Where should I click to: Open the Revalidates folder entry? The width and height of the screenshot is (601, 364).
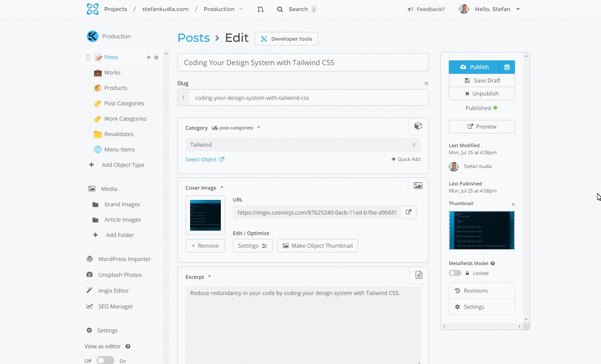click(x=114, y=134)
